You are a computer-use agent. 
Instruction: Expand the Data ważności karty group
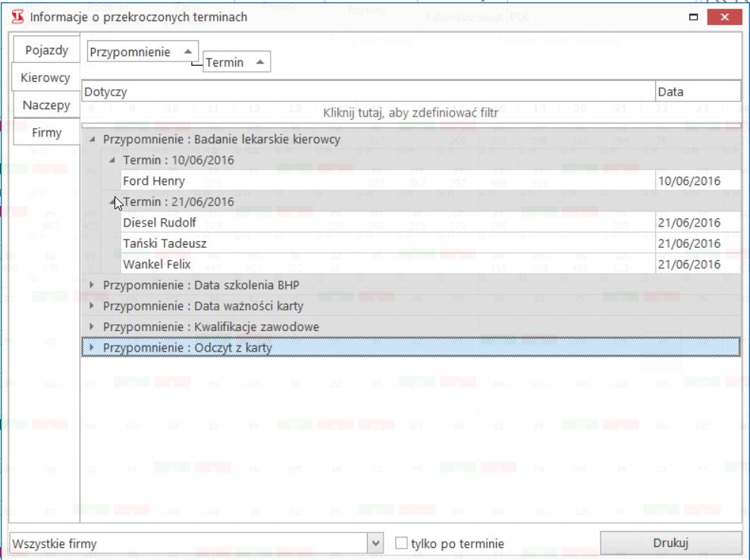pos(92,306)
